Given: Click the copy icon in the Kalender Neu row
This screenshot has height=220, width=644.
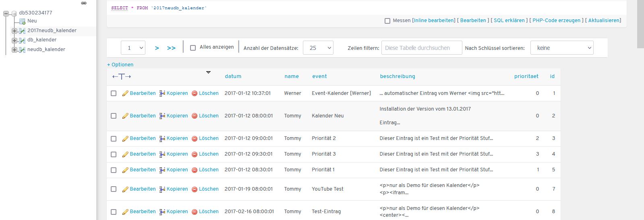Looking at the screenshot, I should pos(162,116).
